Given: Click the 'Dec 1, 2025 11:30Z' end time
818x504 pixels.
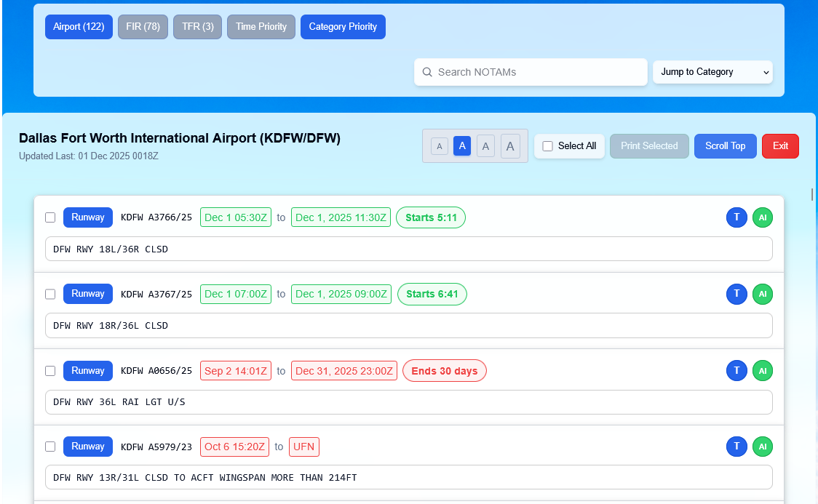Looking at the screenshot, I should (x=341, y=217).
